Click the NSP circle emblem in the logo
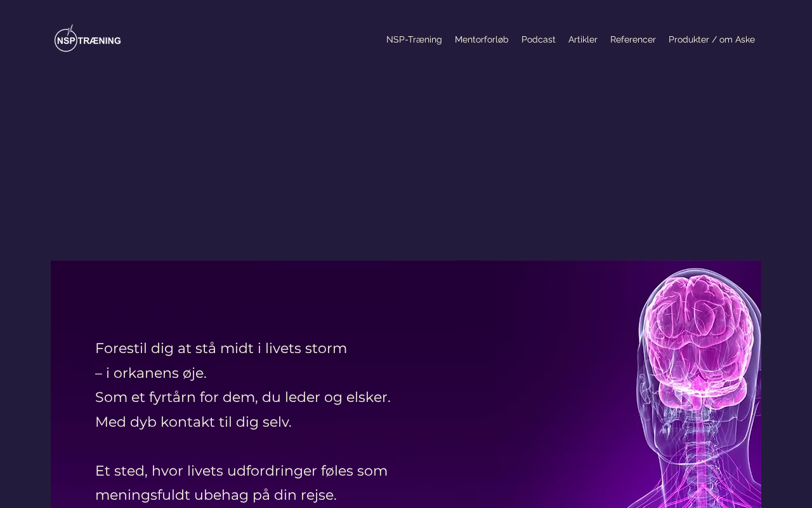Viewport: 812px width, 508px height. tap(65, 39)
